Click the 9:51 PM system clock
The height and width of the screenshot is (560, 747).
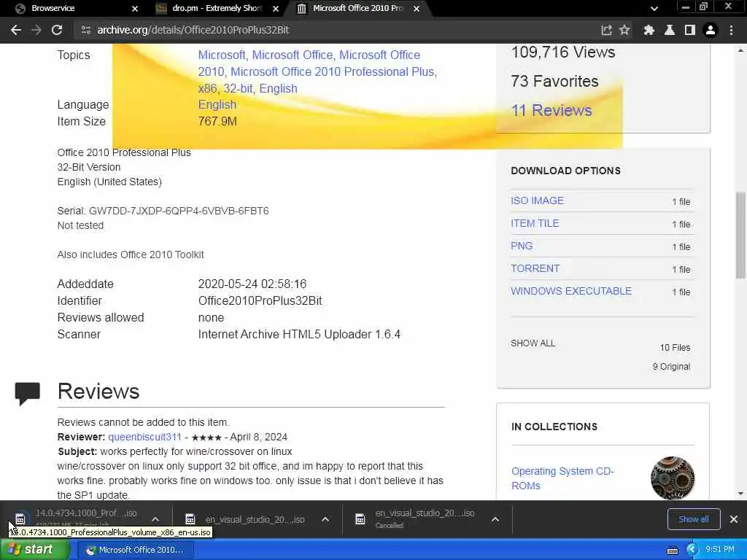(719, 550)
